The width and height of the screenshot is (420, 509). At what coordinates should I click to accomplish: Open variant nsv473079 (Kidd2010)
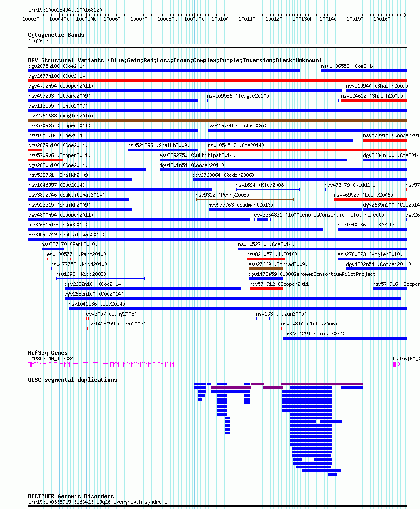(x=353, y=185)
